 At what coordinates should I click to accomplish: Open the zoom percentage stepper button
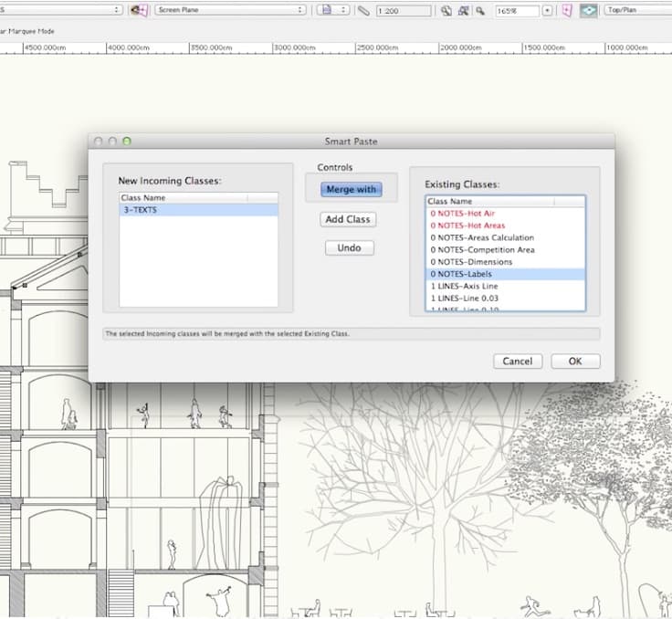click(x=547, y=11)
